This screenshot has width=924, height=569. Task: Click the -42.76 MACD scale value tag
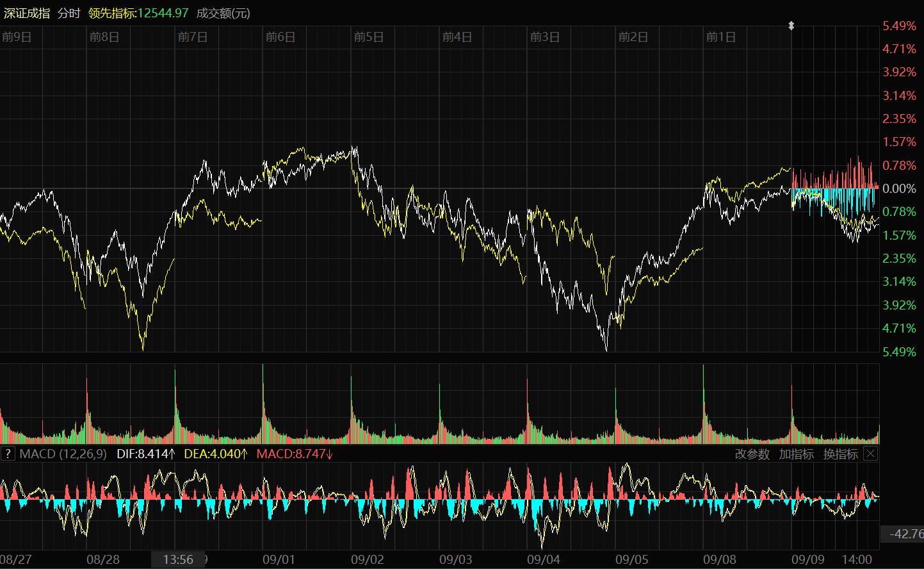tap(904, 534)
